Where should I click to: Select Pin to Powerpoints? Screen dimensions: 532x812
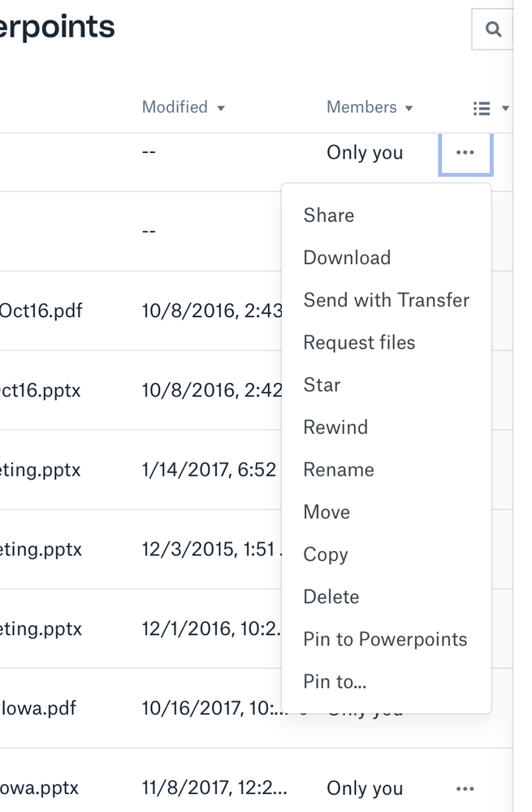[385, 640]
